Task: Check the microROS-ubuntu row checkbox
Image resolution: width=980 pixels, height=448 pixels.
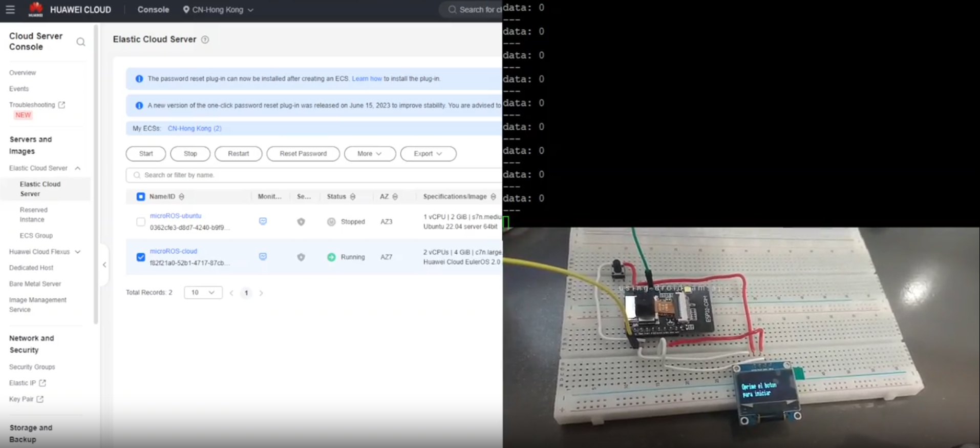Action: 141,222
